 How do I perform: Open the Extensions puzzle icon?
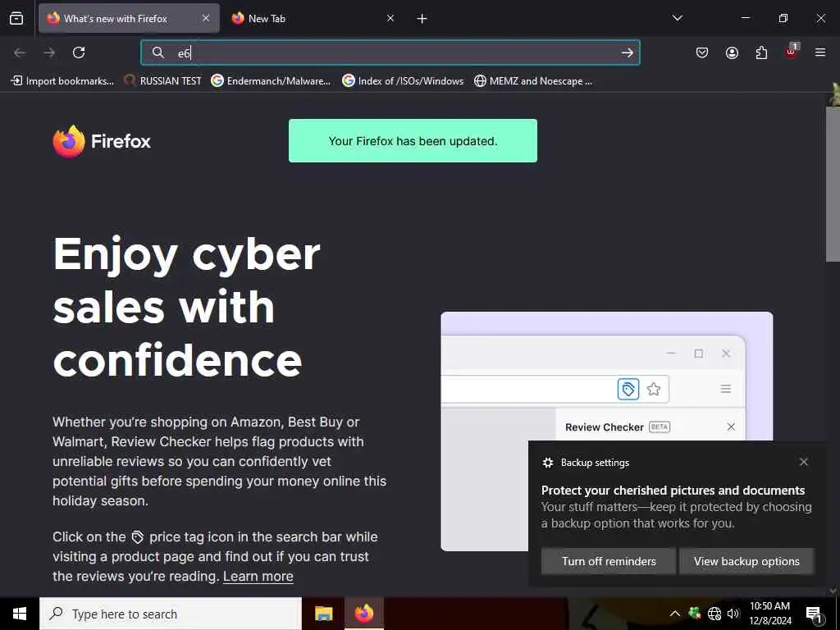coord(761,52)
